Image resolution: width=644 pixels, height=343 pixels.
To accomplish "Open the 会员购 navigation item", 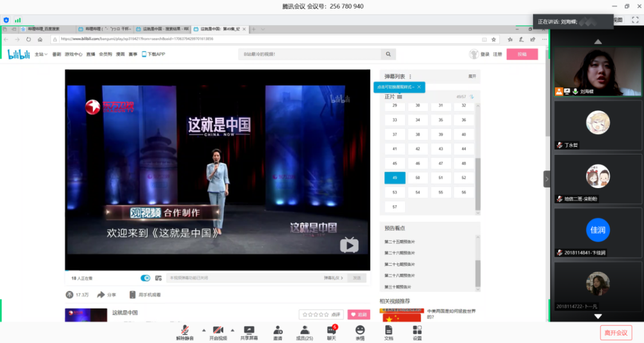I will (105, 54).
